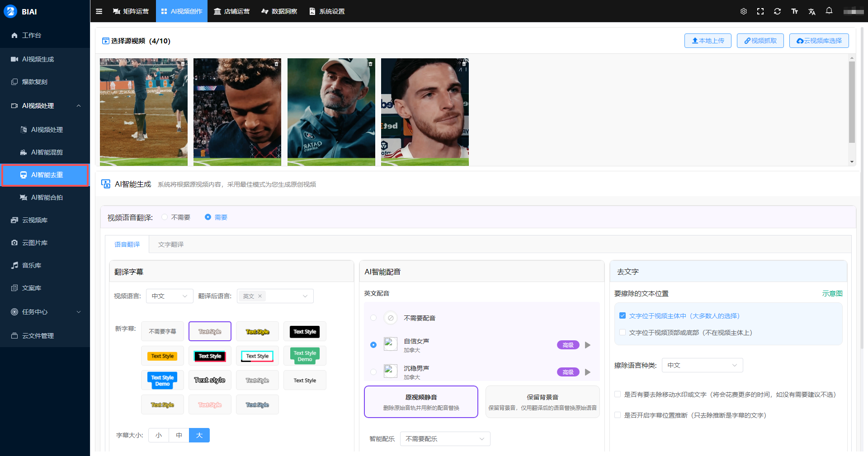Screen dimensions: 868x456
Task: Select the 沉稳男声 voice radio
Action: [373, 372]
